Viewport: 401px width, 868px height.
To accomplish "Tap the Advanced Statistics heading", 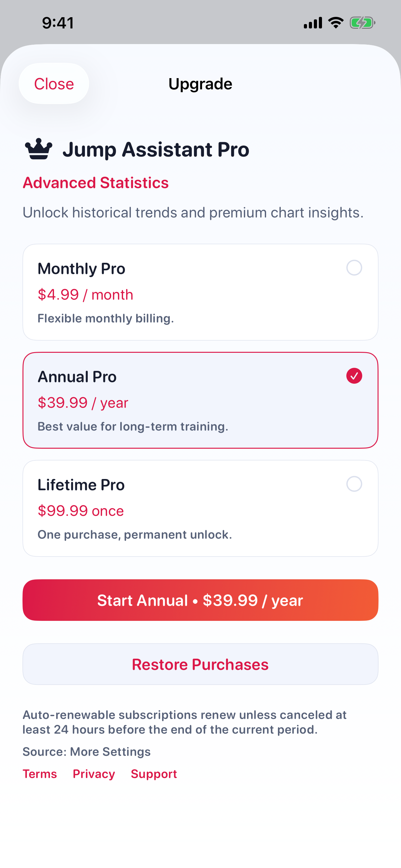I will coord(96,183).
